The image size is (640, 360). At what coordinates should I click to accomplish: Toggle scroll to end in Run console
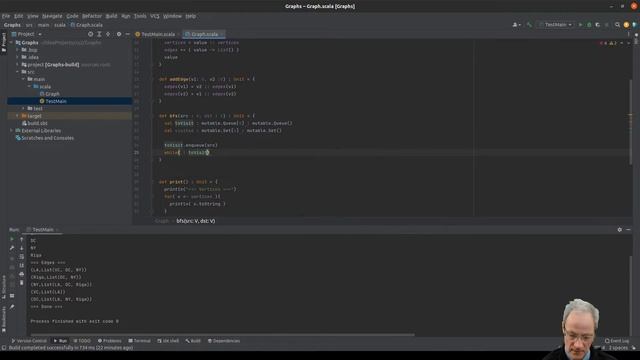point(22,265)
